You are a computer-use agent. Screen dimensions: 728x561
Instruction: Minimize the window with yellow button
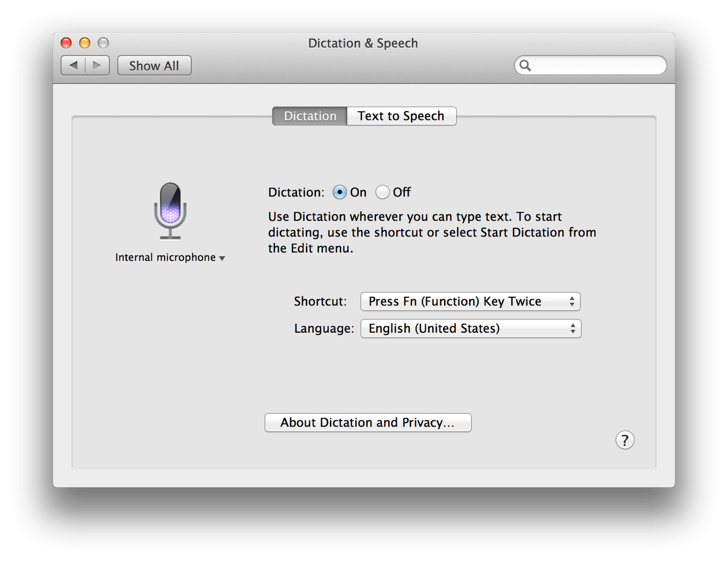[85, 43]
